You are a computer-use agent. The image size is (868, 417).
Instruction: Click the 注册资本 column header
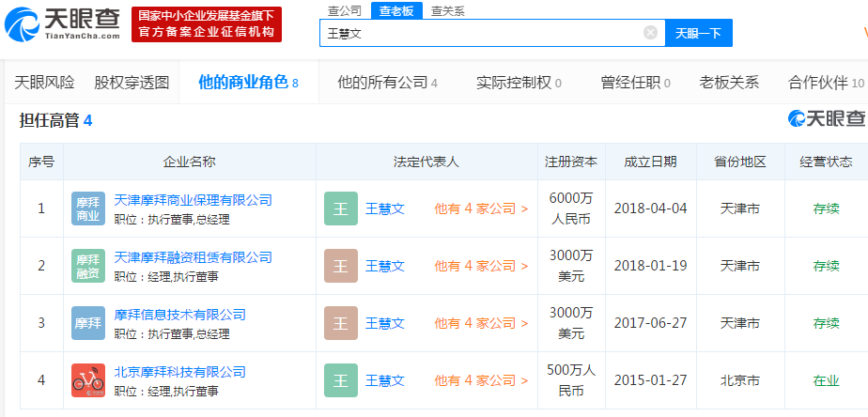point(571,162)
